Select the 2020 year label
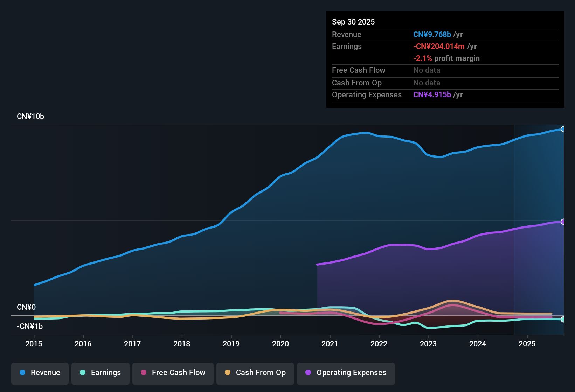The height and width of the screenshot is (392, 575). click(x=280, y=344)
